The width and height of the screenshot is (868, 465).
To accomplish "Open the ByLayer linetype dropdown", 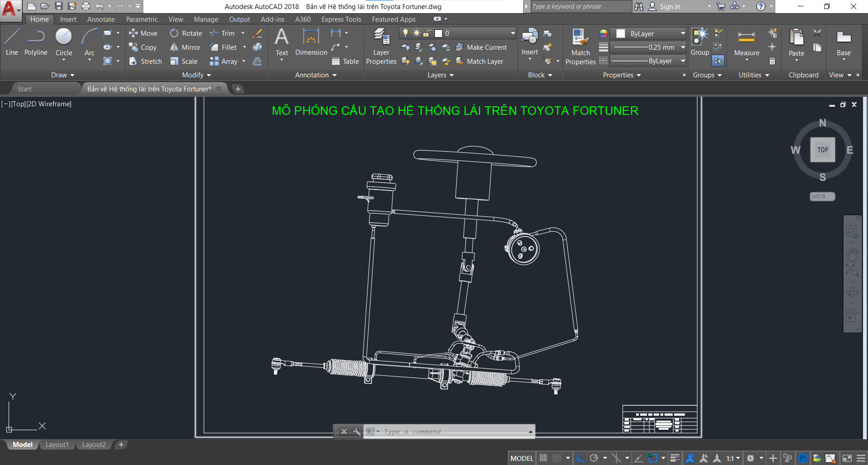I will [x=648, y=61].
